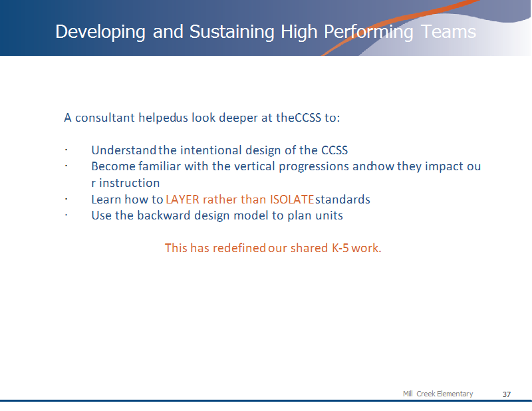Select the bullet 'Use the backward design model to plan units'
The image size is (532, 411).
217,215
